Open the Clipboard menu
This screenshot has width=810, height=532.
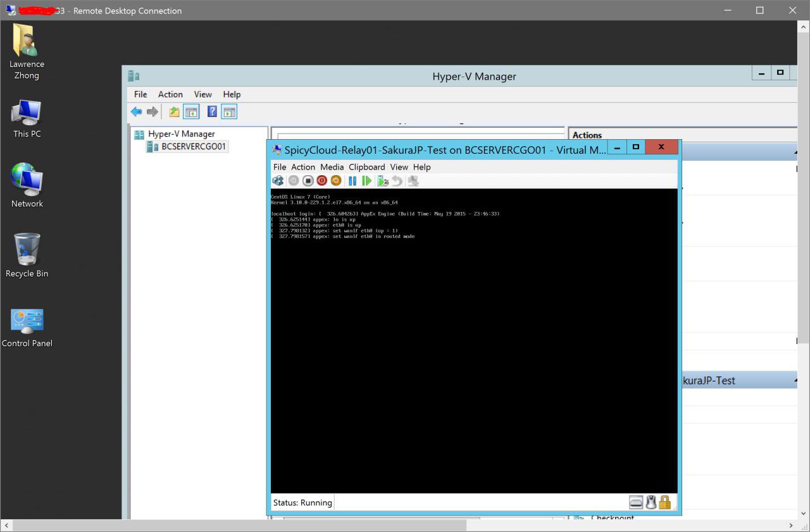coord(366,167)
